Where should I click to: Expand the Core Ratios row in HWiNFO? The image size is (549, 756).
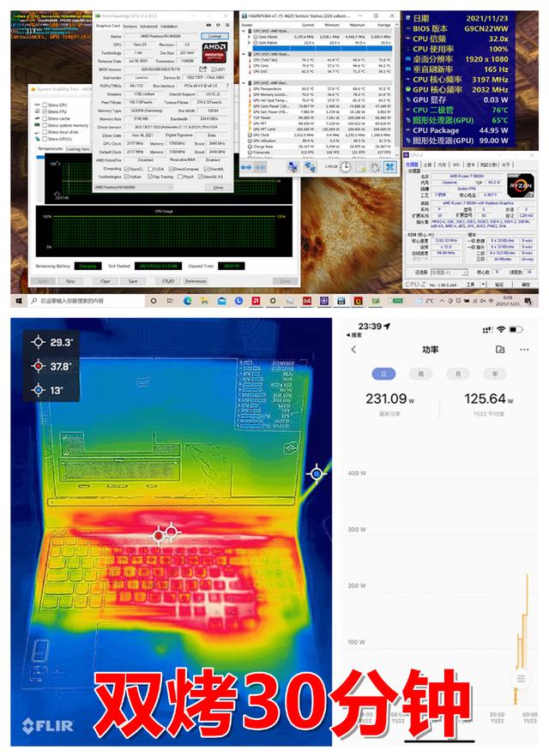(249, 43)
